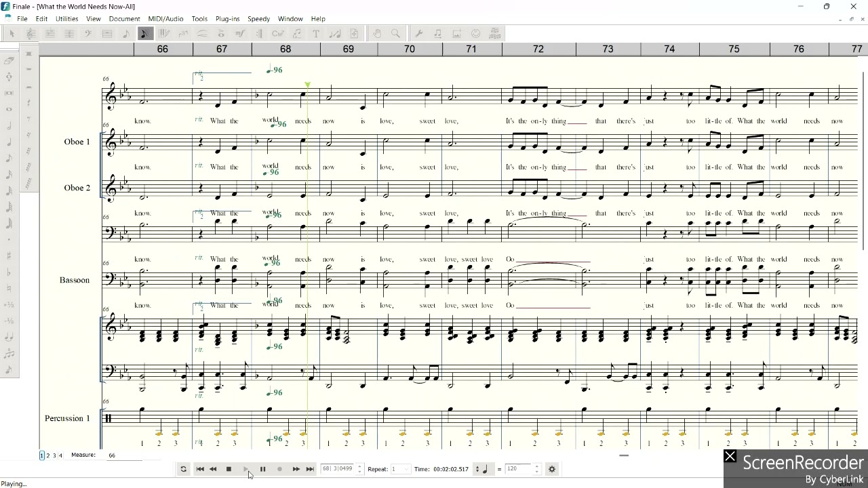Viewport: 868px width, 488px height.
Task: Open the Plug-ins menu
Action: coord(227,19)
